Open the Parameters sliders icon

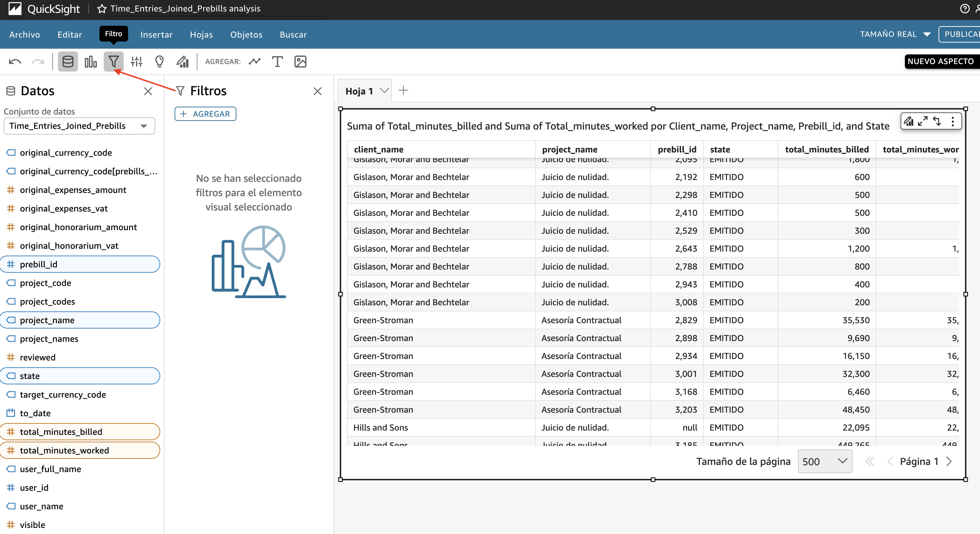point(137,61)
